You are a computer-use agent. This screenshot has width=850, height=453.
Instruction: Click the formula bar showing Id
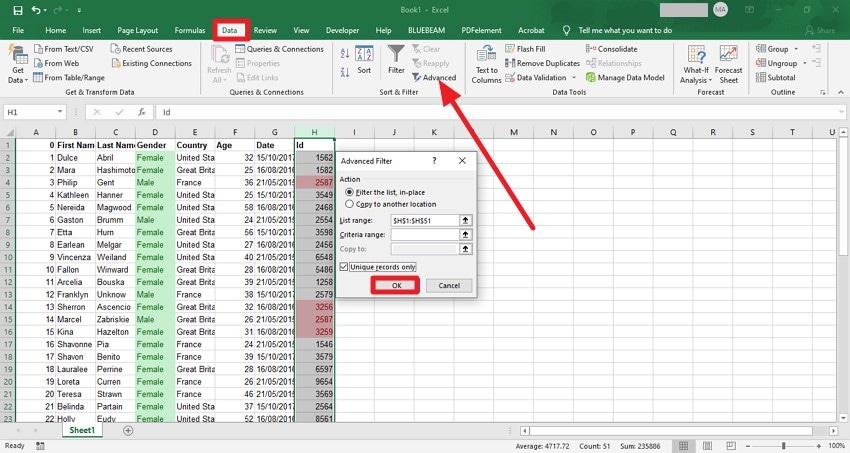pyautogui.click(x=499, y=112)
